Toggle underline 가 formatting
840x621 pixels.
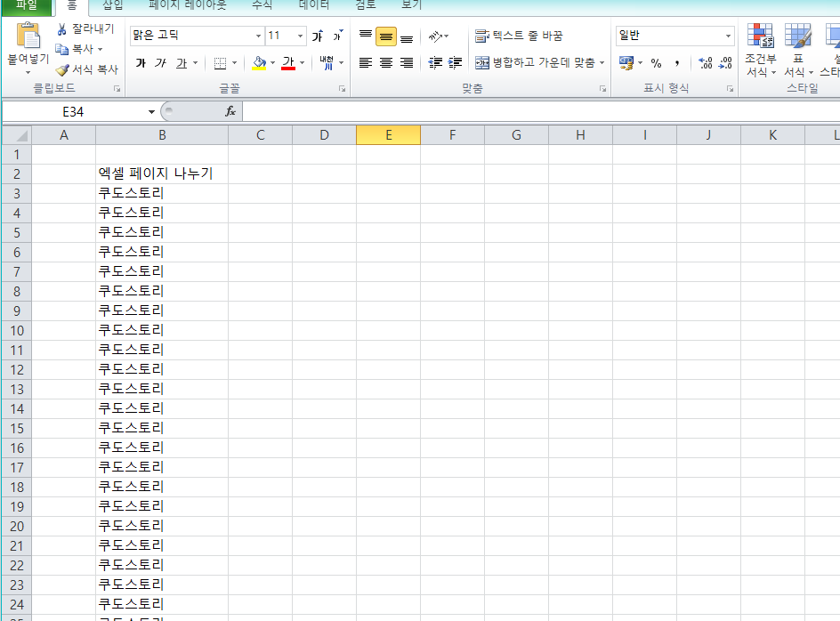click(x=182, y=63)
